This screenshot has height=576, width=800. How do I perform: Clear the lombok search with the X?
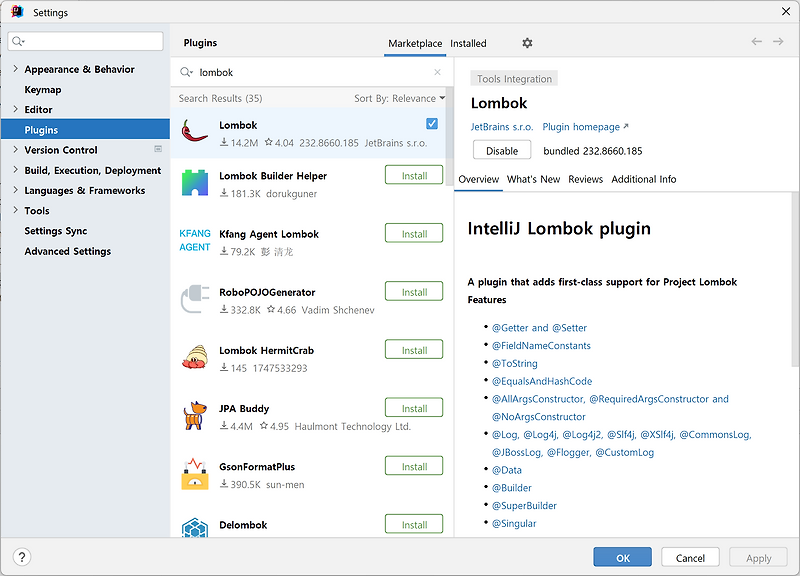436,72
